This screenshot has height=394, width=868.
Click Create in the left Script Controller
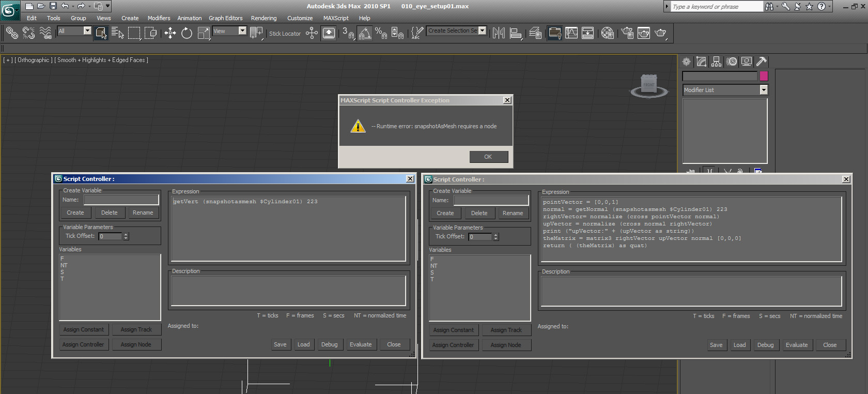coord(75,213)
